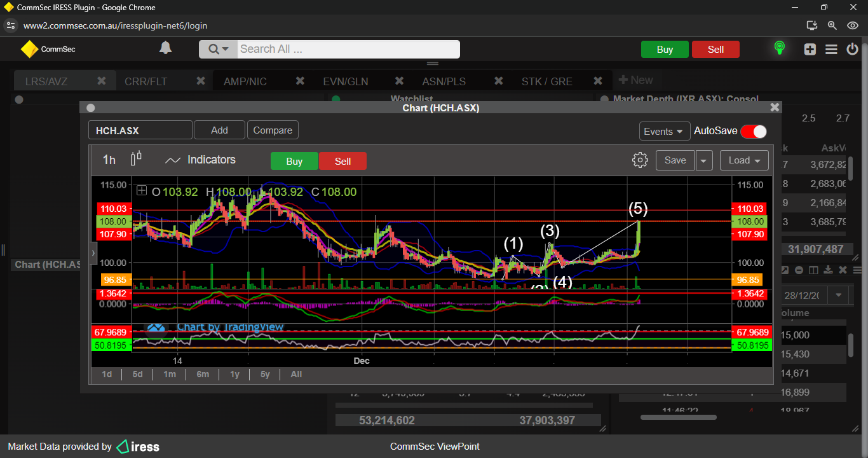Click the plus add-widget icon
This screenshot has width=868, height=458.
pos(810,50)
